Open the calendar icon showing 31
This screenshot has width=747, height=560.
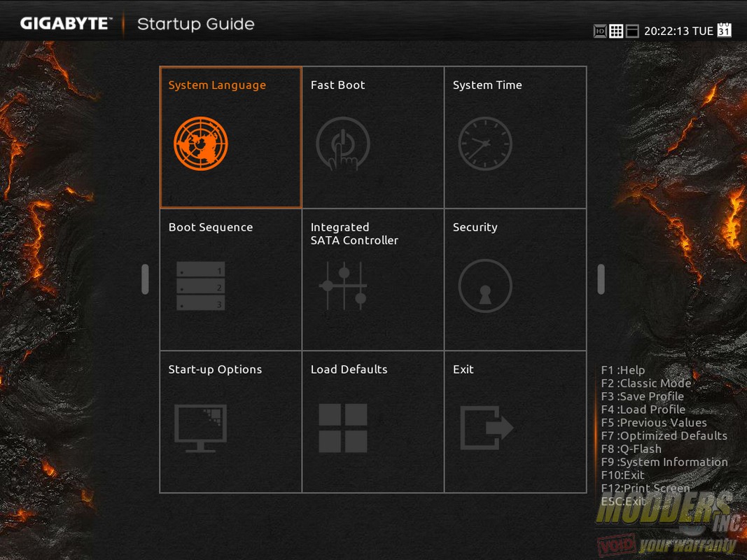(x=724, y=29)
